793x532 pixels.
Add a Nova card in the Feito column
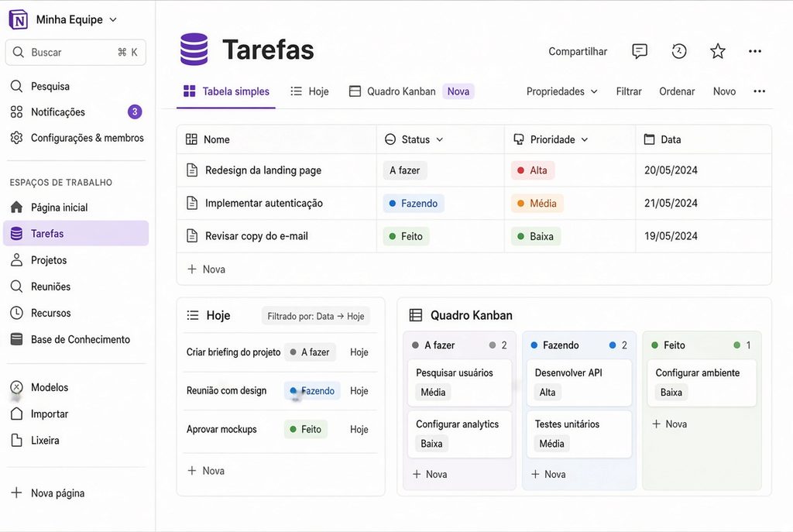pyautogui.click(x=670, y=424)
